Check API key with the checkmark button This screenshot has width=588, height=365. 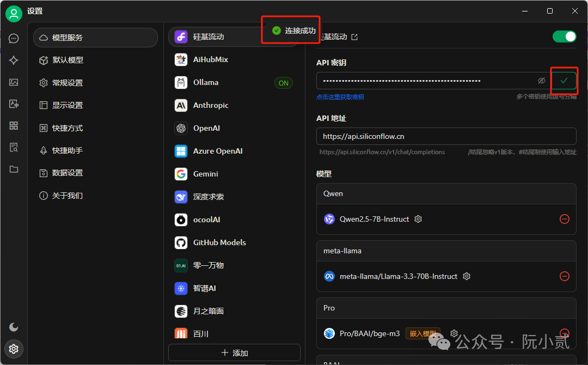(564, 81)
